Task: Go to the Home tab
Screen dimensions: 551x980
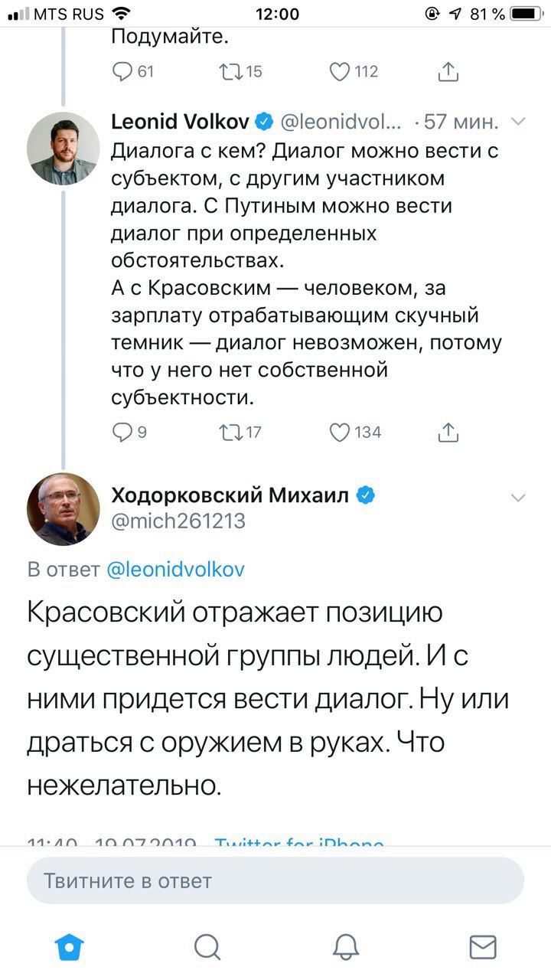Action: point(69,947)
